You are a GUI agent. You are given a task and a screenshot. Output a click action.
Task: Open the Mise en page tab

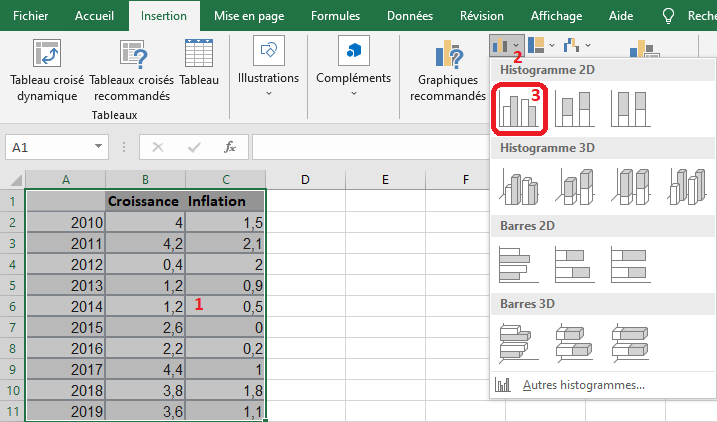click(x=249, y=16)
